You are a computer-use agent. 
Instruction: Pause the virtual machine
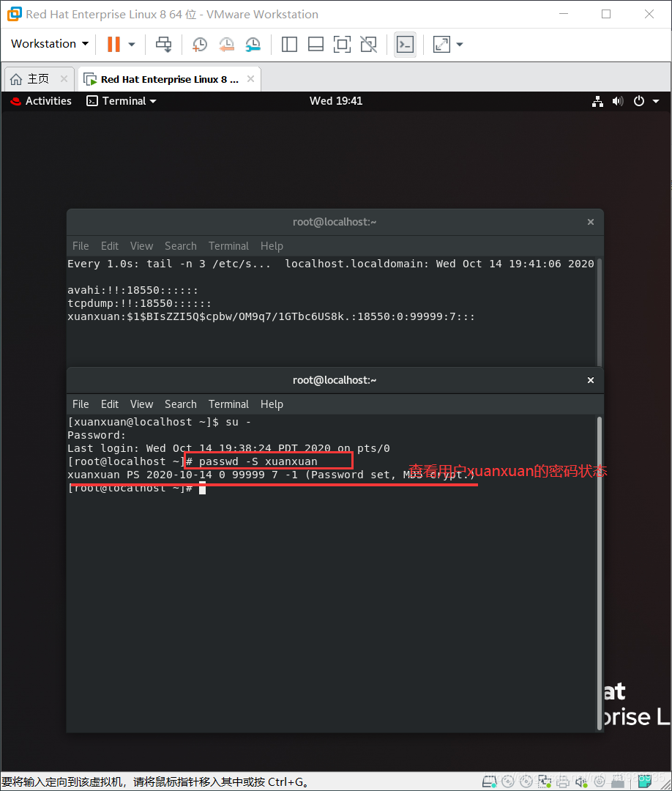pyautogui.click(x=113, y=45)
